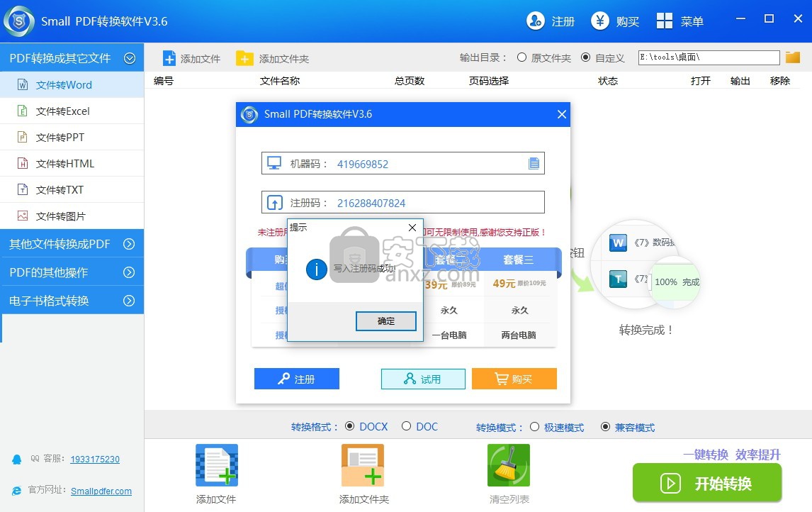
Task: Select 文件转TXT menu item
Action: pos(72,189)
